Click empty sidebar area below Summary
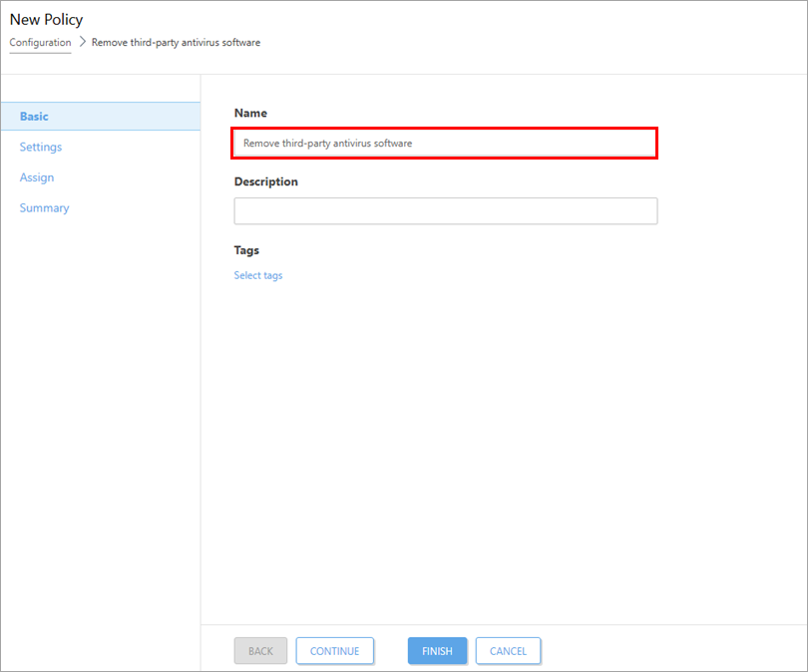 click(x=101, y=412)
